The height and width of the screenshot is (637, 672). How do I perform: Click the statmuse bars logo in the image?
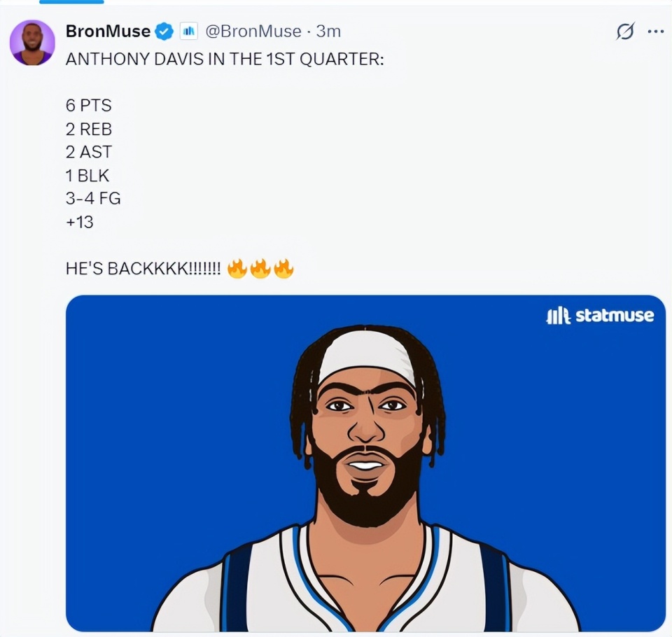(x=559, y=316)
